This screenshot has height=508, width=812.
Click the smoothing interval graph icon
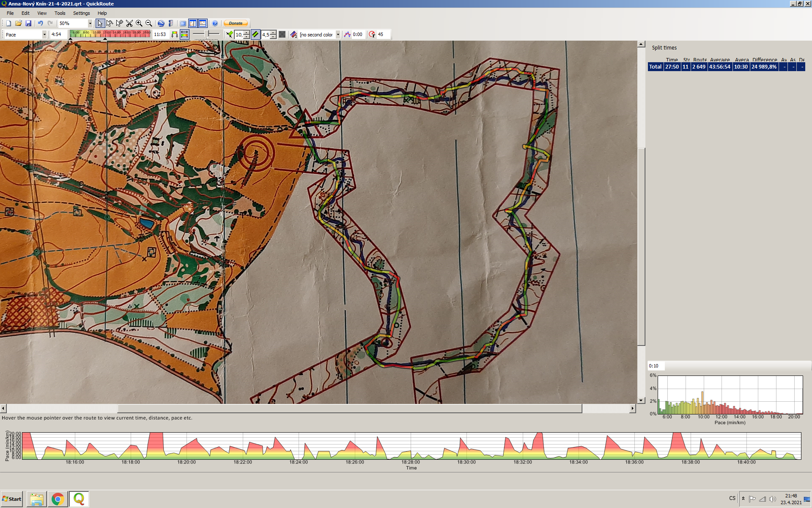point(347,35)
